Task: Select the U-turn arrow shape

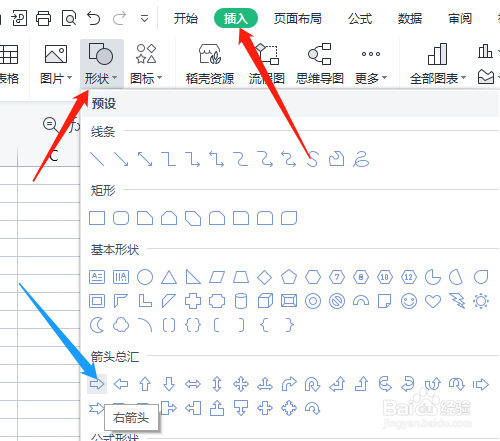Action: click(312, 384)
